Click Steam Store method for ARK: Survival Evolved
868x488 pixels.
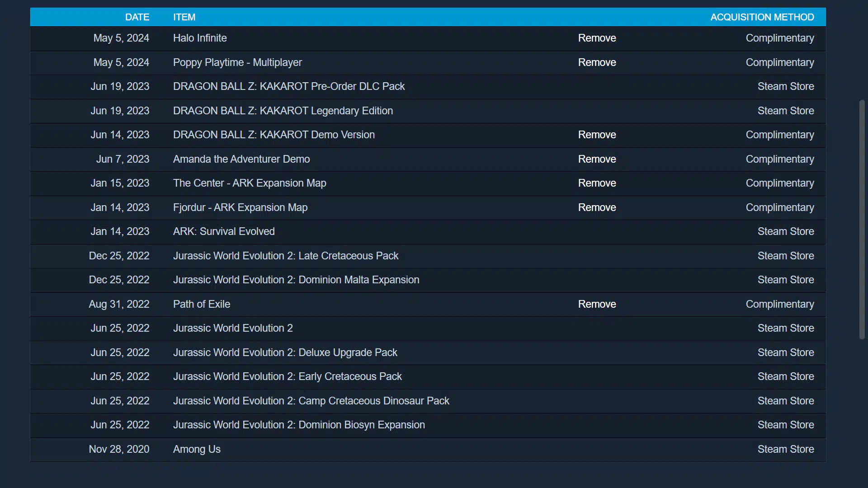click(786, 231)
